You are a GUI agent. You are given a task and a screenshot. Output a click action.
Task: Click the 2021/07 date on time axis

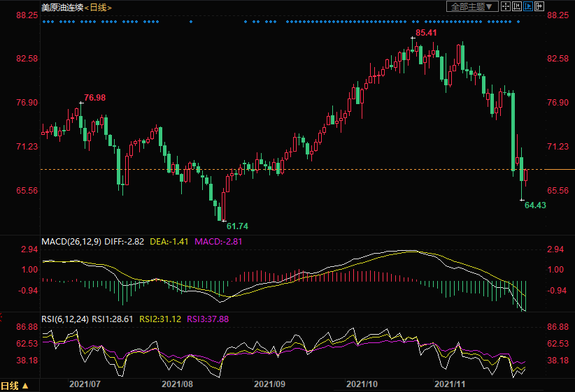point(85,384)
